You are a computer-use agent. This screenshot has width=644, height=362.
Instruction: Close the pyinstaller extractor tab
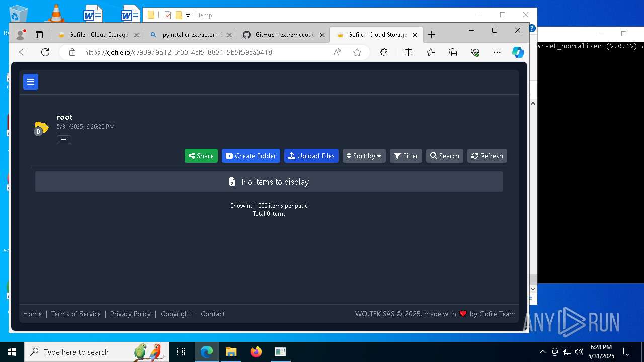[x=229, y=35]
